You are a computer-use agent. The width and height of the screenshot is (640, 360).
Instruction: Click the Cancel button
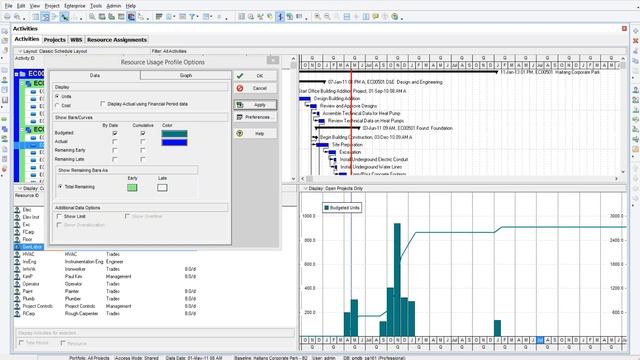tap(256, 88)
